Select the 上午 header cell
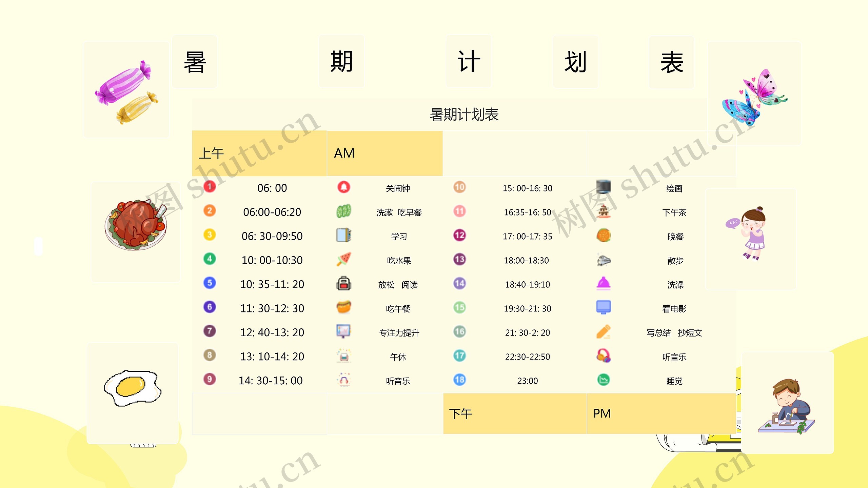 pos(259,153)
